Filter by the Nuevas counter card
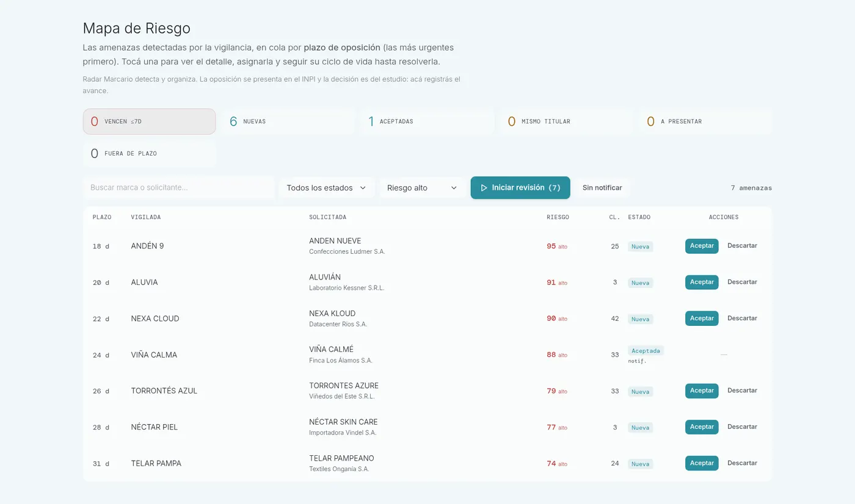The image size is (855, 504). click(x=288, y=121)
